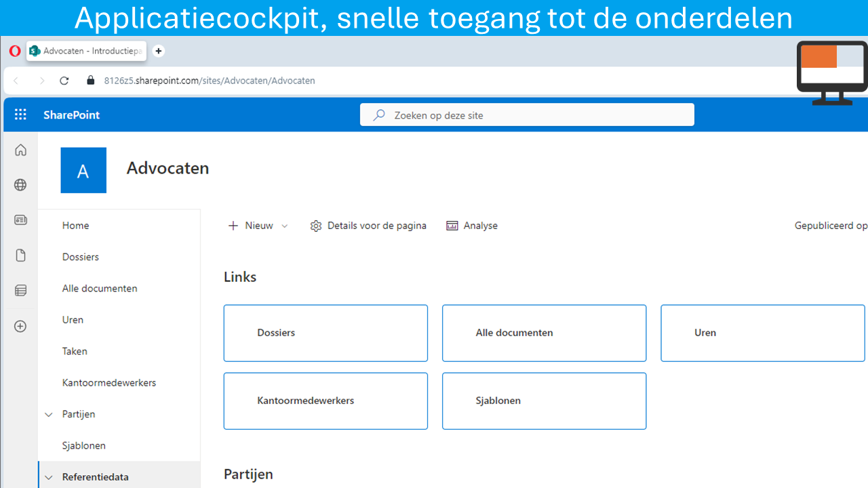
Task: Click the padlock site security icon
Action: point(91,80)
